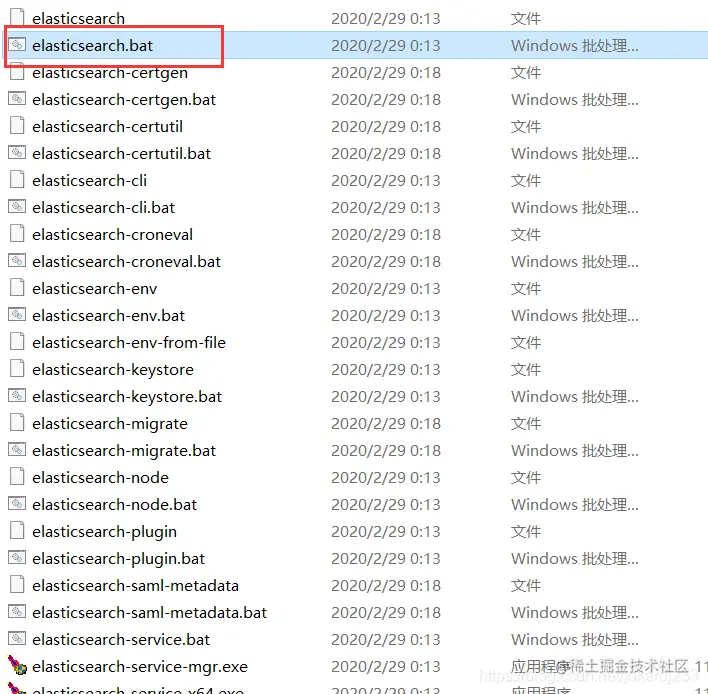This screenshot has height=694, width=708.
Task: Select the blank file icon beside elasticsearch-certgen
Action: click(x=17, y=72)
